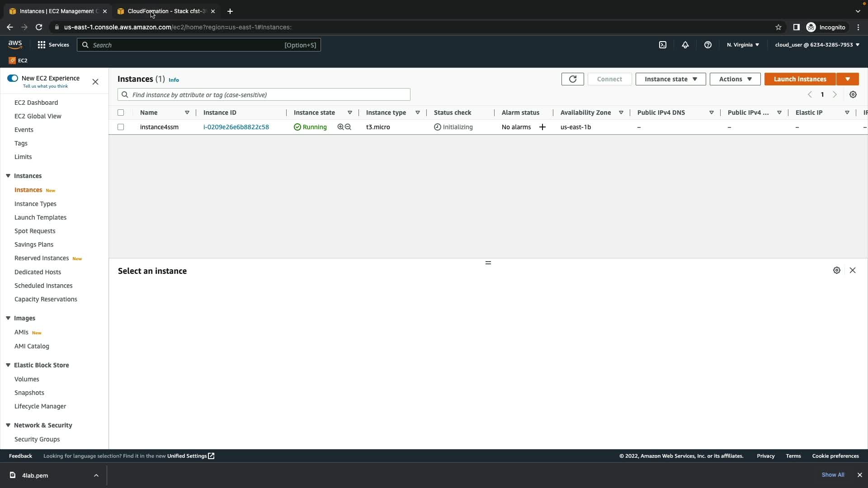Viewport: 868px width, 488px height.
Task: Tick the select-all instances checkbox
Action: 121,113
